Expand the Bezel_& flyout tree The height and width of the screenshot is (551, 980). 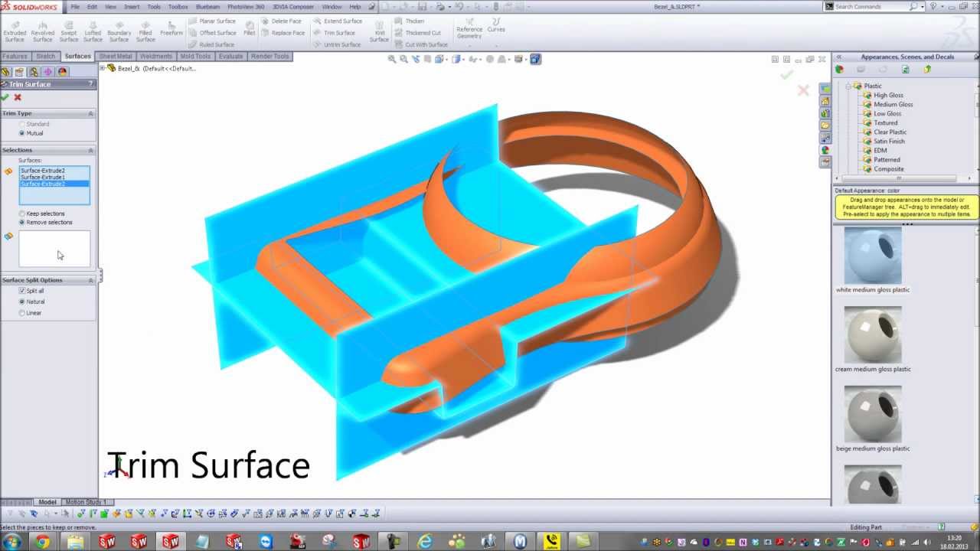point(103,68)
